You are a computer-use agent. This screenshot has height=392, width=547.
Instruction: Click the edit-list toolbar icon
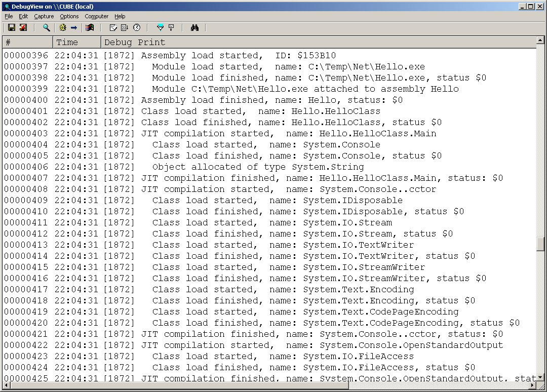coord(113,27)
